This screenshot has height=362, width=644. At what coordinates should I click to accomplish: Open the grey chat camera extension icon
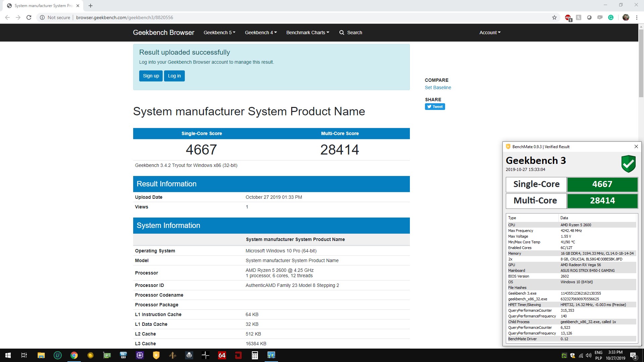tap(600, 17)
